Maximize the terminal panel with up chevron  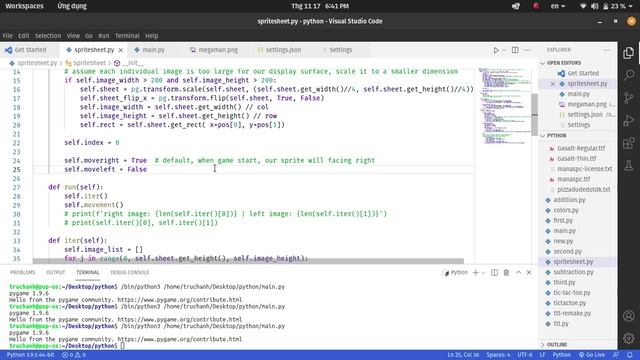coord(518,272)
